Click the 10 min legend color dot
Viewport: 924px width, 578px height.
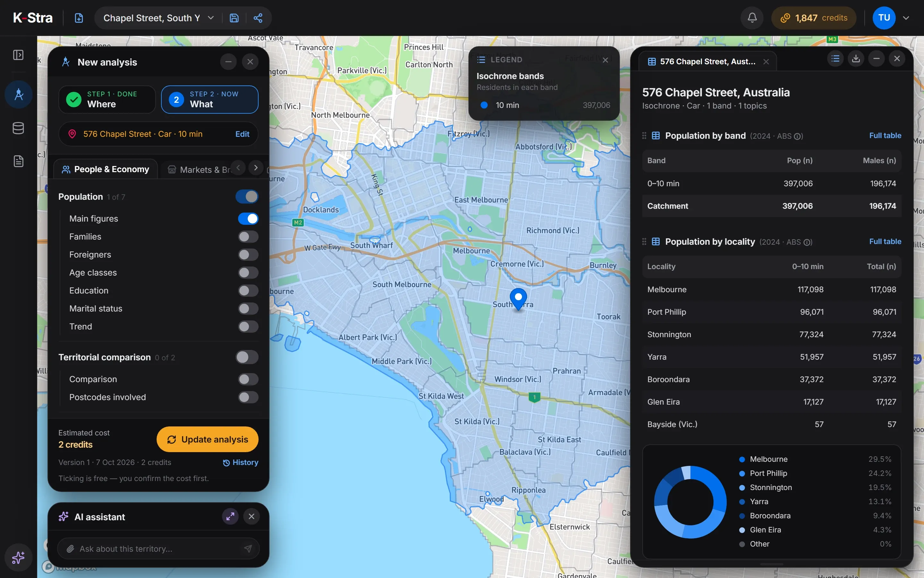(484, 105)
